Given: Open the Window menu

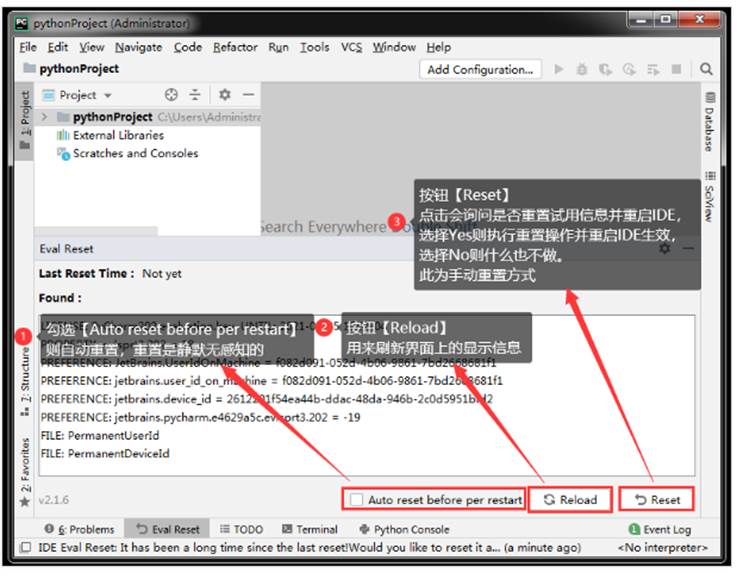Looking at the screenshot, I should 394,47.
